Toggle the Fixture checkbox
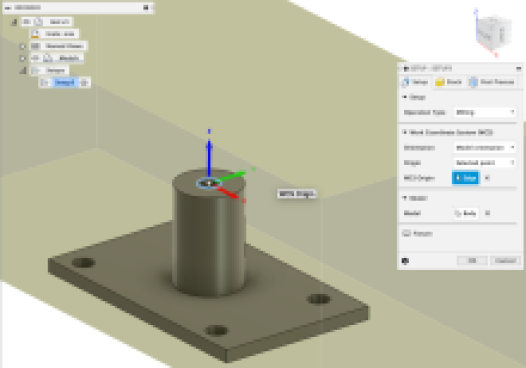 [x=406, y=233]
